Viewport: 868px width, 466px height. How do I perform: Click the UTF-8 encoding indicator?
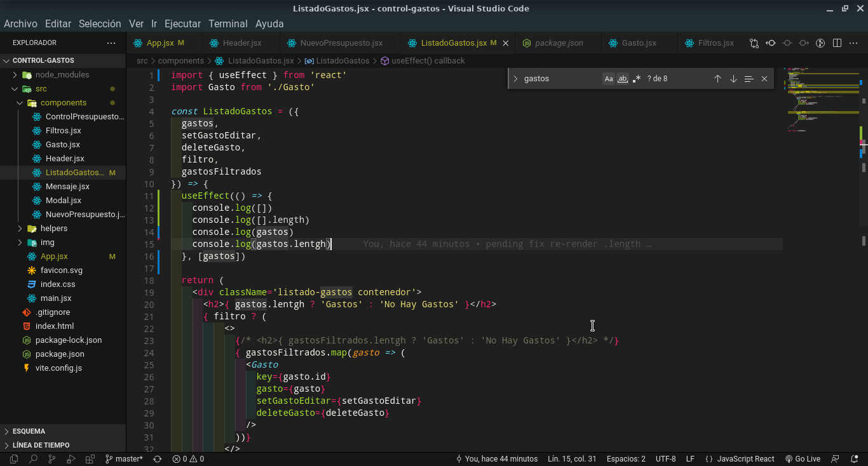point(665,458)
